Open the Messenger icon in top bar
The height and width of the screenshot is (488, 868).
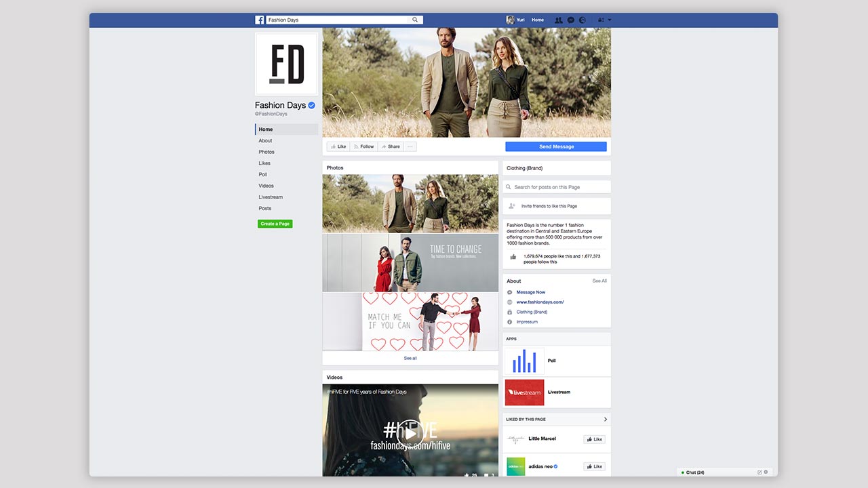571,20
